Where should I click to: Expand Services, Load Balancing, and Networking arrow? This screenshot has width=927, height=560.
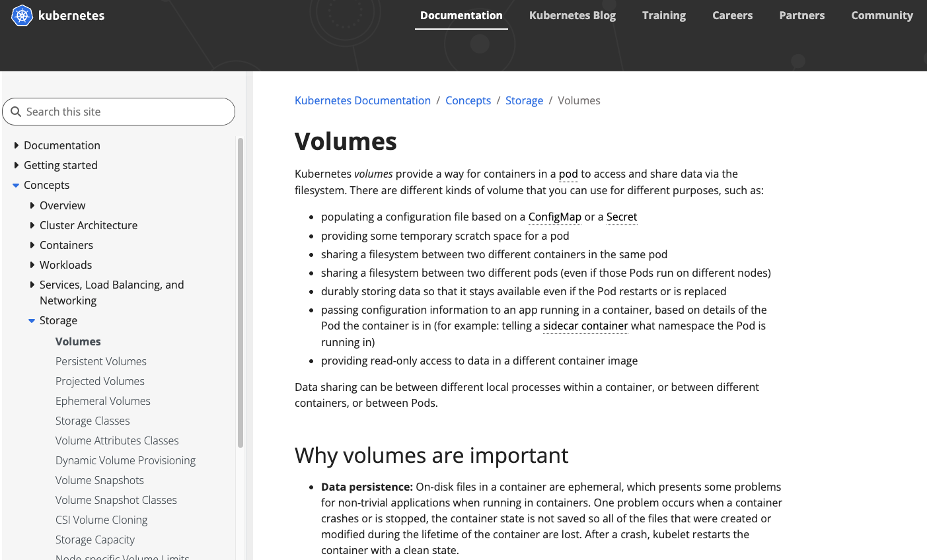(x=32, y=285)
